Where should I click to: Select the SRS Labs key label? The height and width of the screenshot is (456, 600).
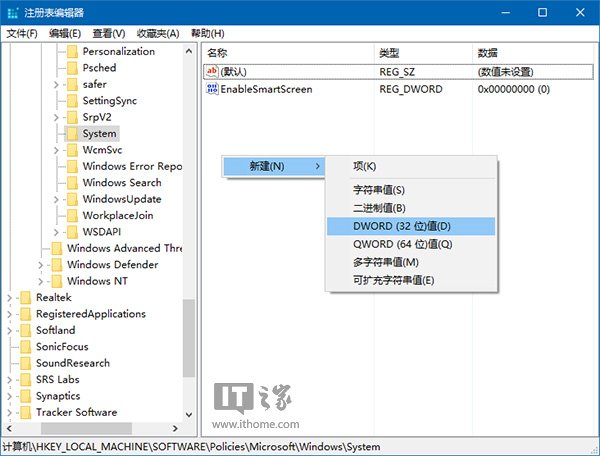pos(58,379)
